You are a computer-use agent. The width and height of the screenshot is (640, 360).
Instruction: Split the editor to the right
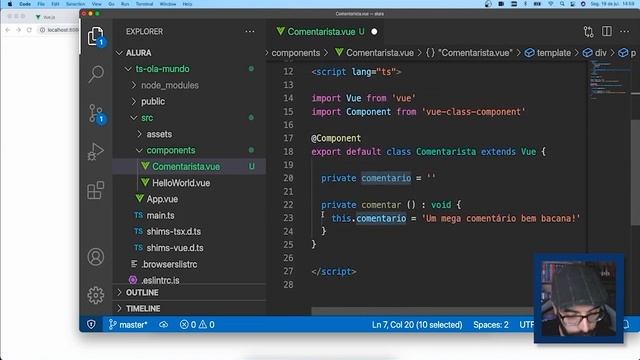click(607, 31)
